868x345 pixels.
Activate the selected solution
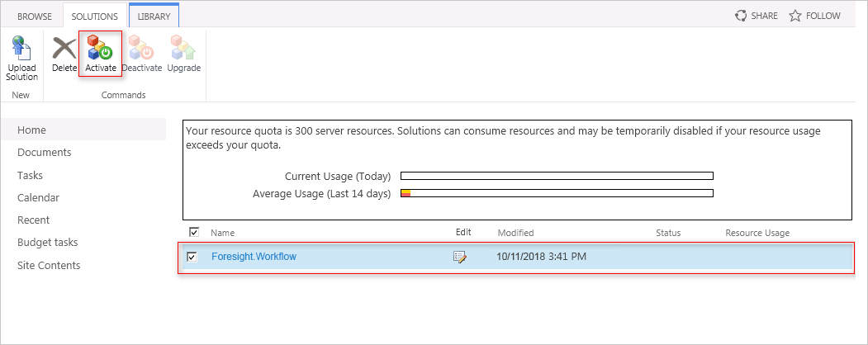click(x=100, y=48)
